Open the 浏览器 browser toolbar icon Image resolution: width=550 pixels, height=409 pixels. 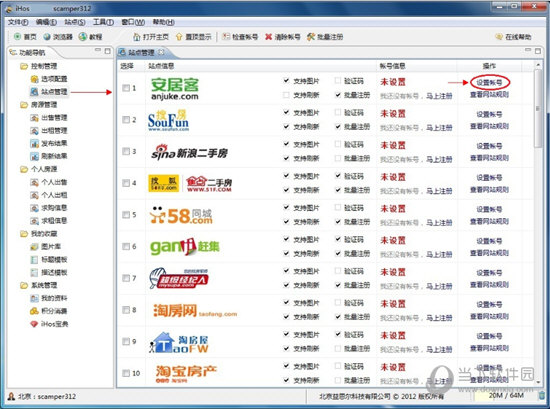coord(47,36)
